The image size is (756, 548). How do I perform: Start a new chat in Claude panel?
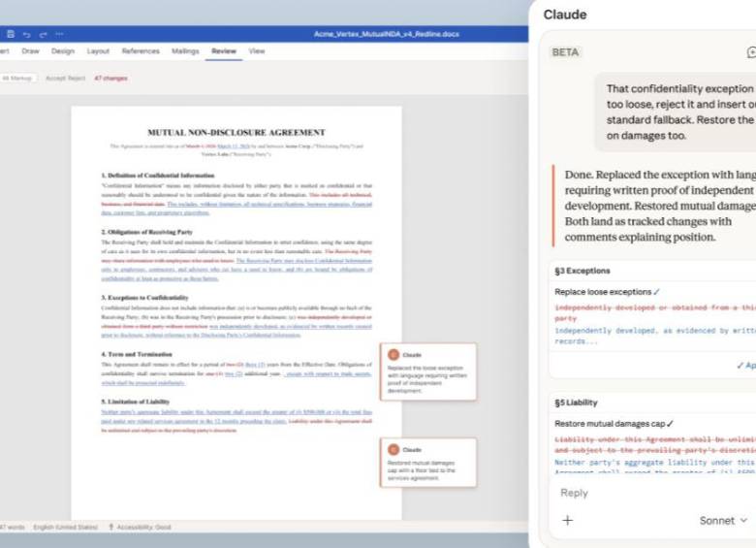tap(751, 52)
